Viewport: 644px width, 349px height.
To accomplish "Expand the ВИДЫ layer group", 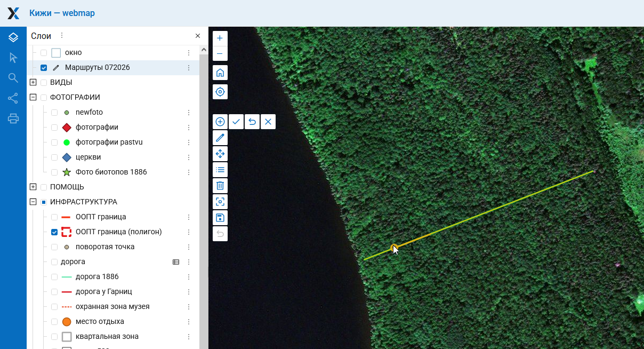I will pyautogui.click(x=33, y=83).
